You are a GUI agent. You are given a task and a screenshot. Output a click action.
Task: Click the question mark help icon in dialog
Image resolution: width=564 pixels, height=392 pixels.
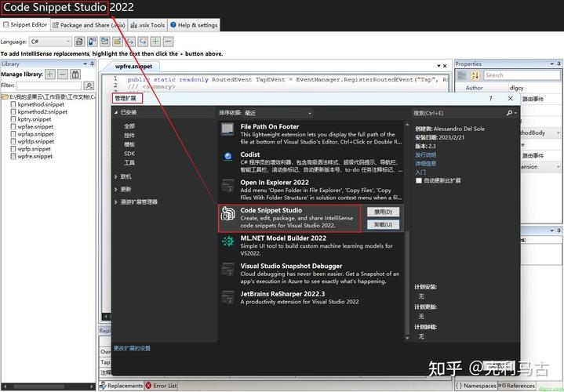pos(490,98)
